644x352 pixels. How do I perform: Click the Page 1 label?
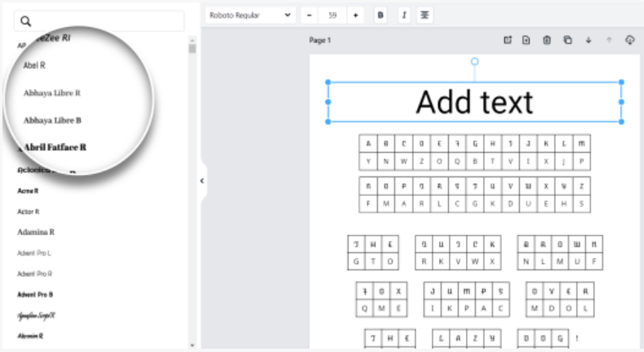tap(320, 40)
